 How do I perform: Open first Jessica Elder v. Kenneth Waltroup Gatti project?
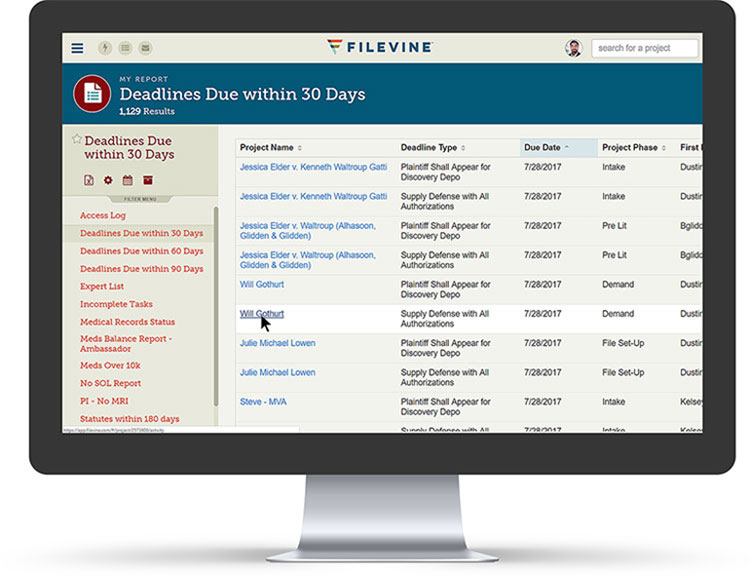313,167
